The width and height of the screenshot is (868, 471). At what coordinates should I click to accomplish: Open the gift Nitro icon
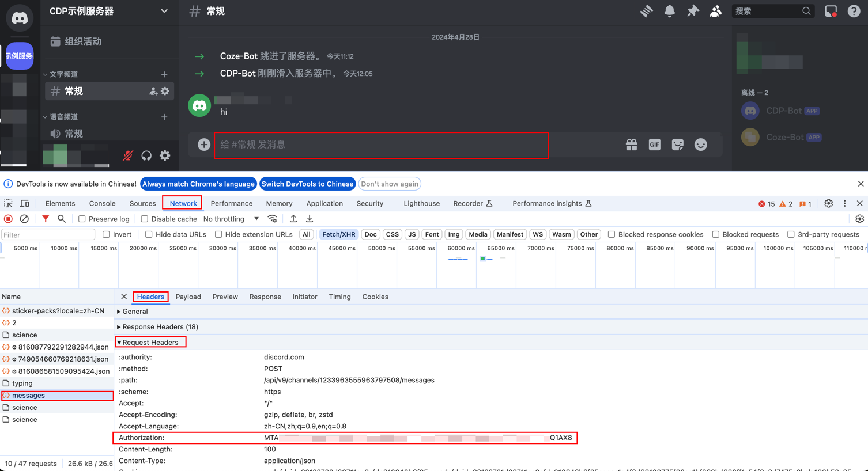[x=632, y=145]
